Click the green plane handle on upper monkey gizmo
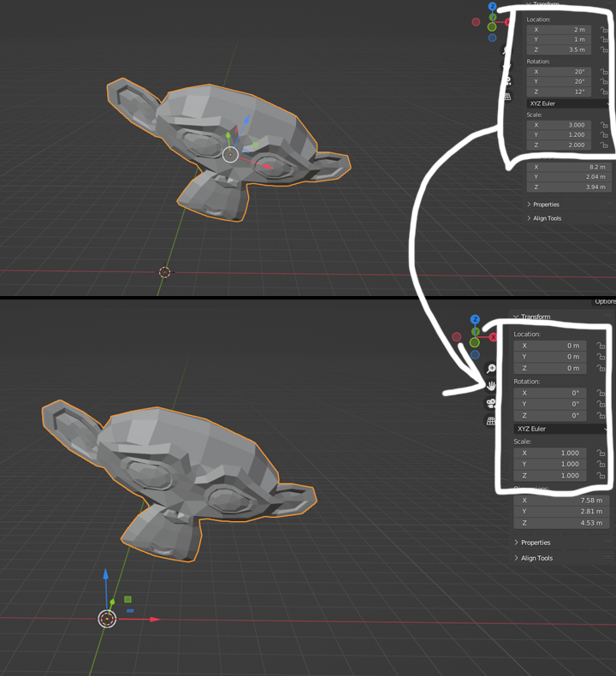 coord(256,145)
